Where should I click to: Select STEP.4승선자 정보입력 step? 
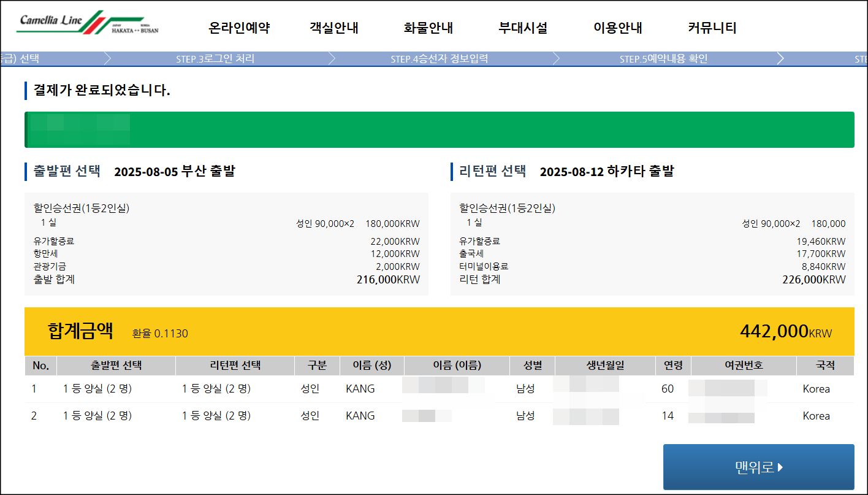point(439,59)
